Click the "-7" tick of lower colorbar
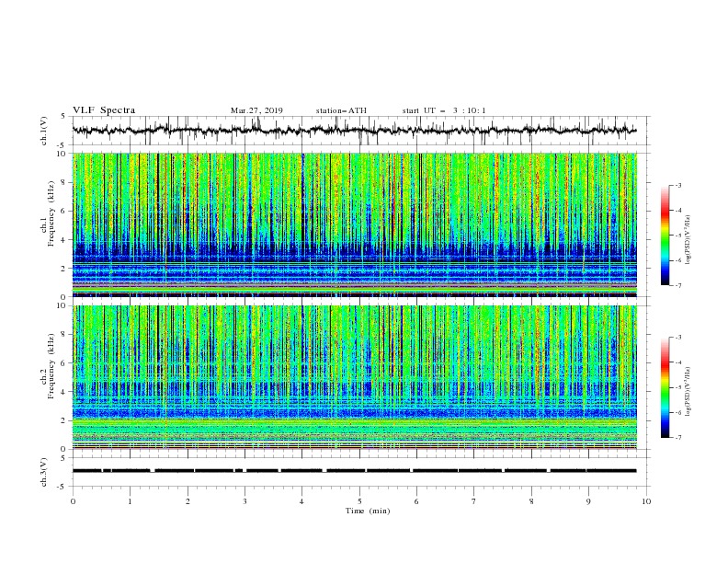This screenshot has height=563, width=728. [677, 438]
